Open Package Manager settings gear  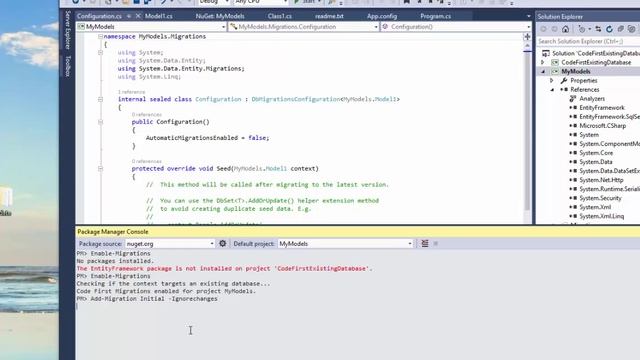click(222, 243)
